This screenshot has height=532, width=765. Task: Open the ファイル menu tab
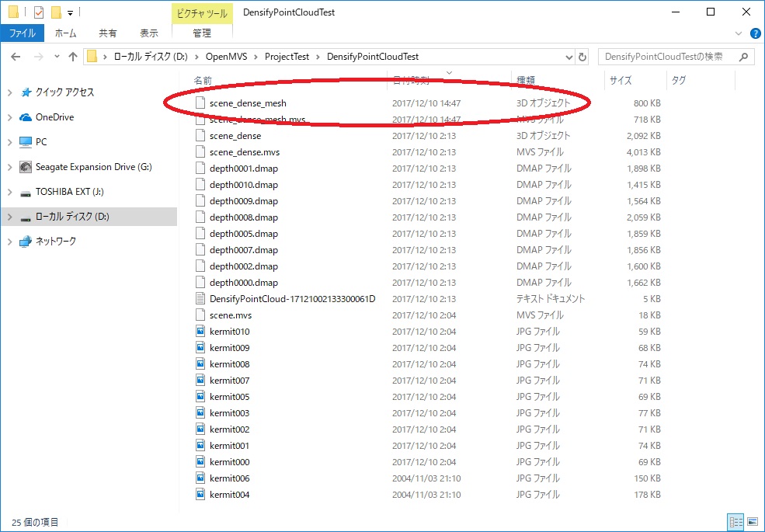23,33
